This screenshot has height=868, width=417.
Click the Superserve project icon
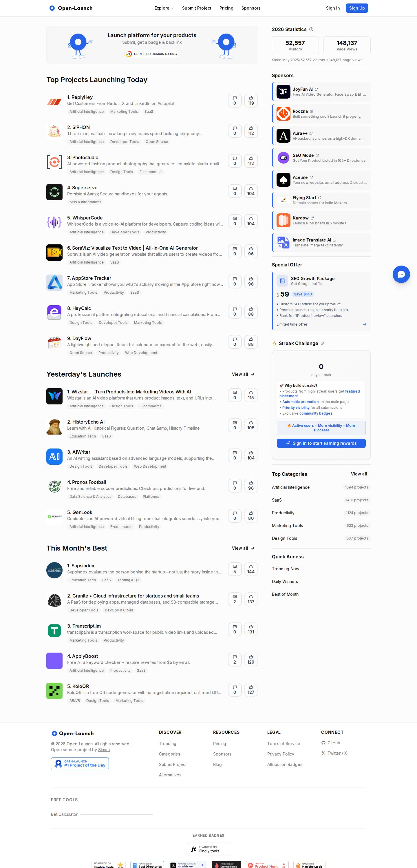[54, 192]
